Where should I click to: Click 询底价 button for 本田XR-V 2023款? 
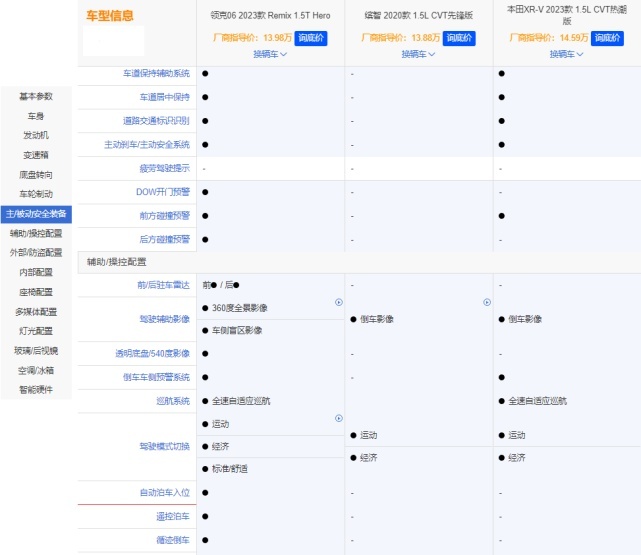coord(607,38)
